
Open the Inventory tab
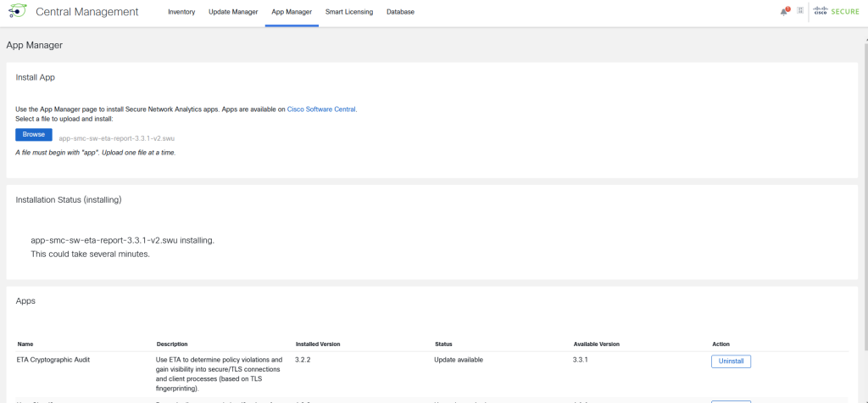[x=181, y=12]
